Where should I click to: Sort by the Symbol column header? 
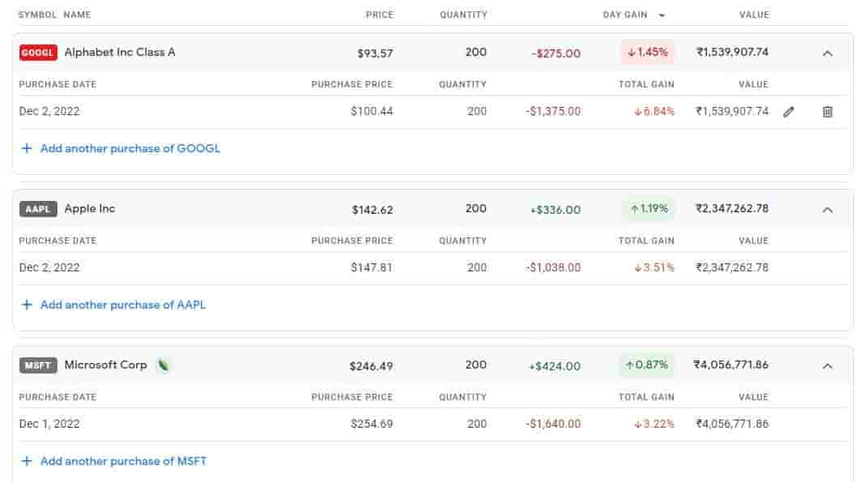tap(38, 15)
